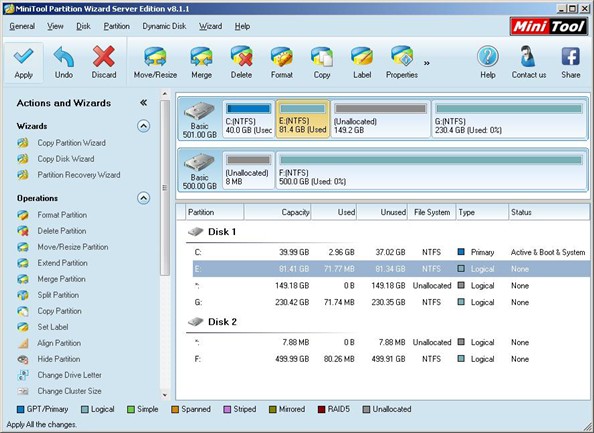Click the Contact us icon

click(x=529, y=63)
